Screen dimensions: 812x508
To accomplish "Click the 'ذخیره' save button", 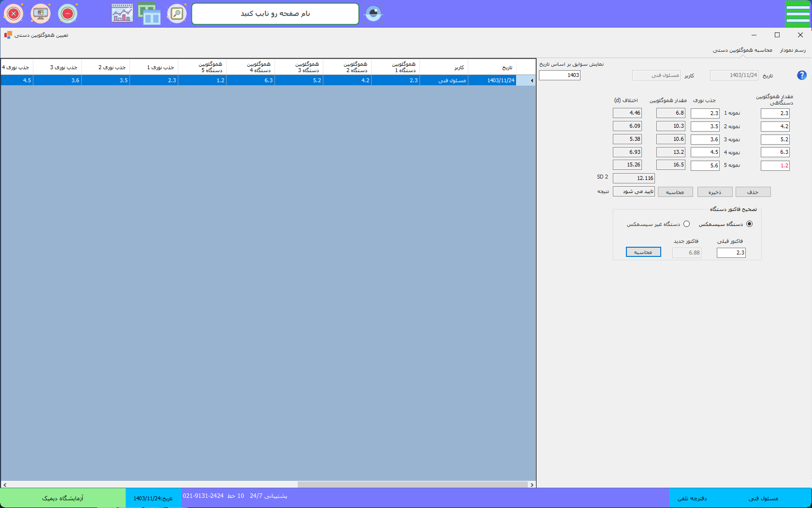I will coord(714,192).
